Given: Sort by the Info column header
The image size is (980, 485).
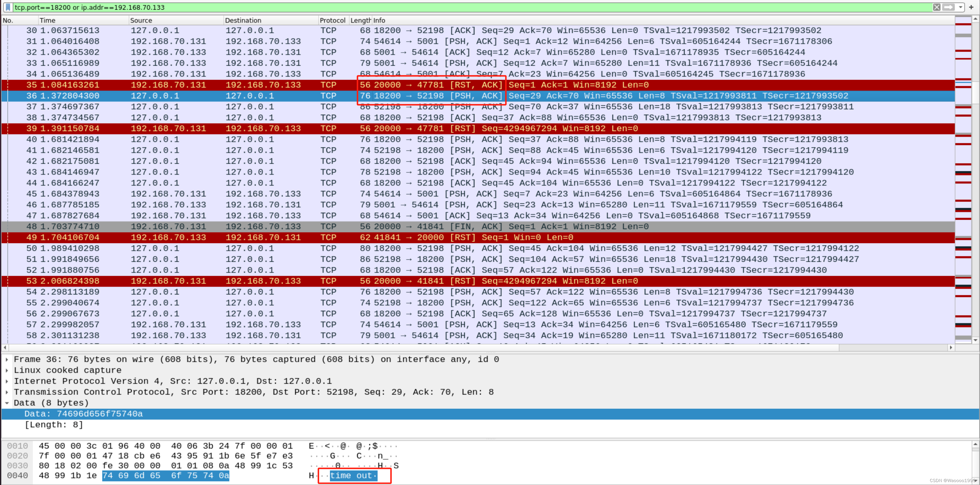Looking at the screenshot, I should pos(663,20).
